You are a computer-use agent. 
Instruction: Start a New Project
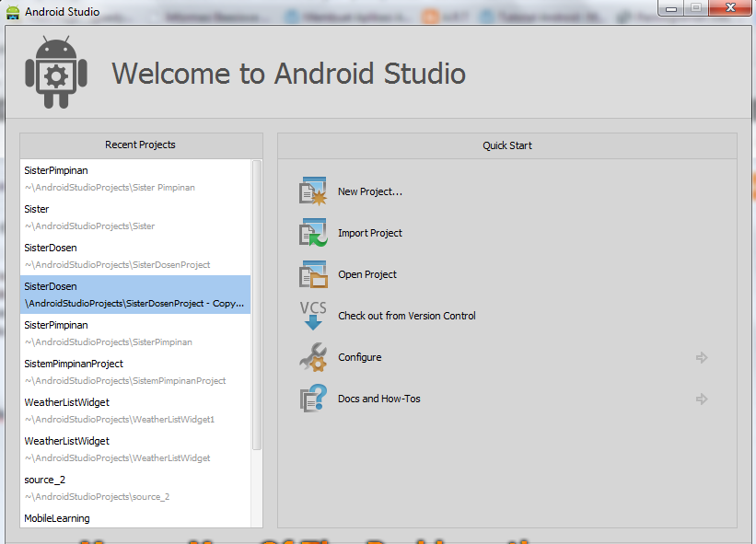[x=370, y=191]
